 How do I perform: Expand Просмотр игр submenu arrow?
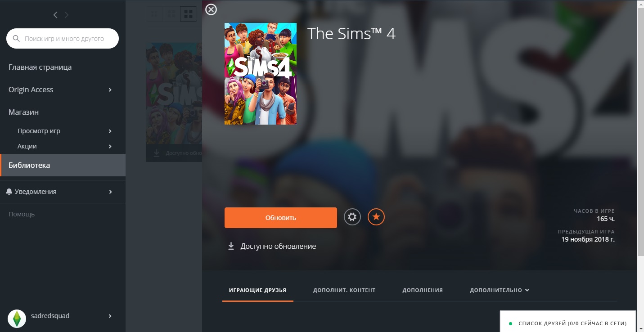(110, 131)
